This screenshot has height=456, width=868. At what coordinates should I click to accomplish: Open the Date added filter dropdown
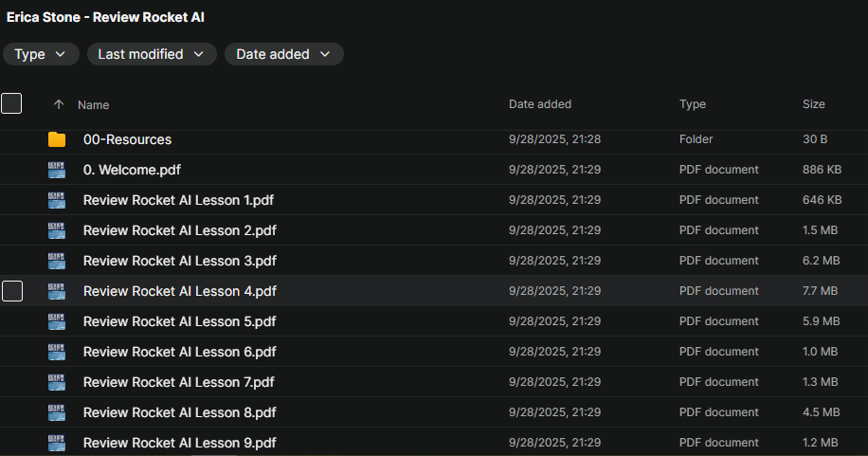283,54
